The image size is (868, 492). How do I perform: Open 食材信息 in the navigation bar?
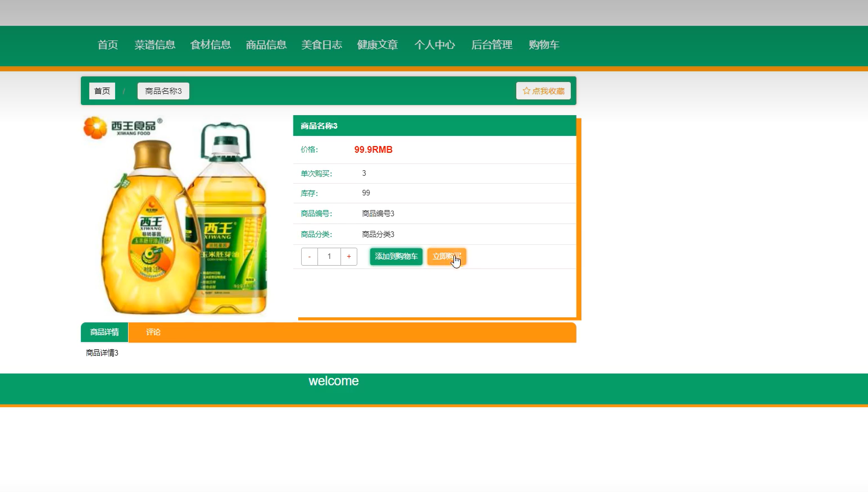tap(211, 45)
